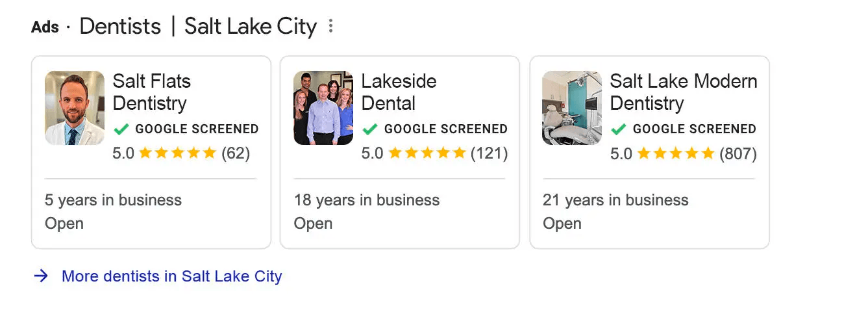868x312 pixels.
Task: Select the 18 years in business text
Action: [367, 200]
